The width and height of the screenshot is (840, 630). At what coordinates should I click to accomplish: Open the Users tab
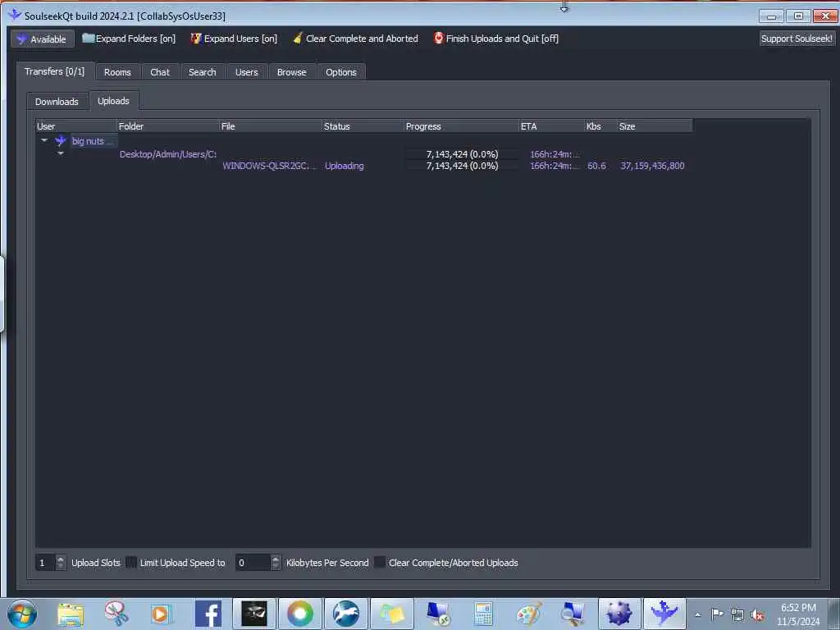click(246, 72)
